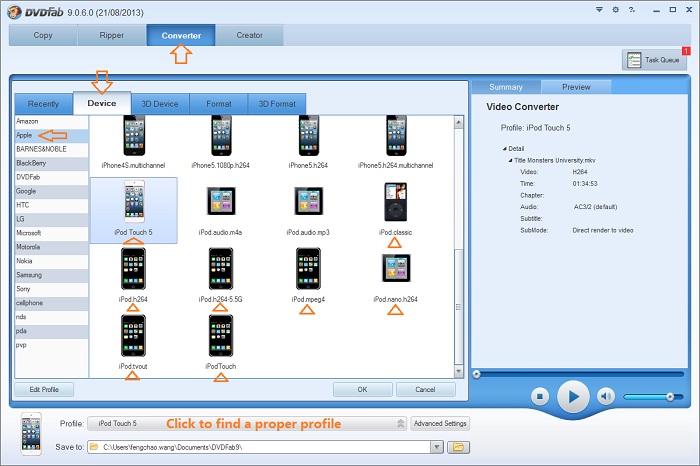The image size is (700, 466).
Task: Pick the iPodTouch profile icon
Action: coord(221,336)
